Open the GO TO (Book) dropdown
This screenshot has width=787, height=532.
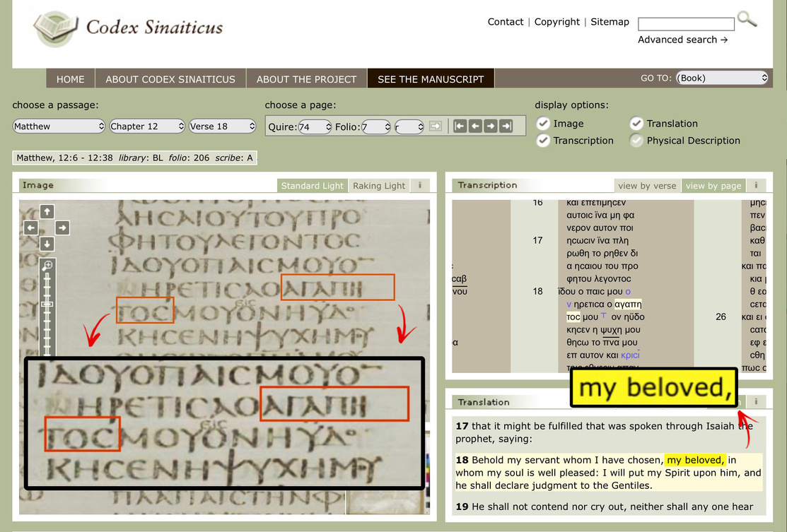point(722,78)
